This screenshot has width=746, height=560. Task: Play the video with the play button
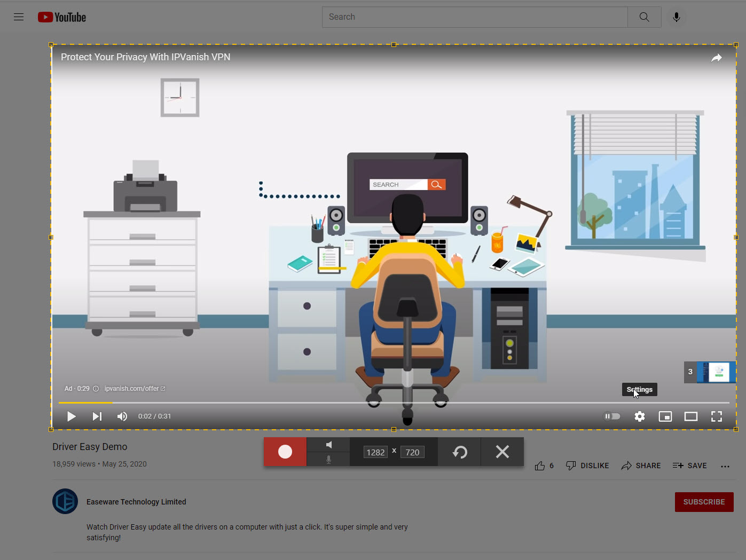(72, 416)
